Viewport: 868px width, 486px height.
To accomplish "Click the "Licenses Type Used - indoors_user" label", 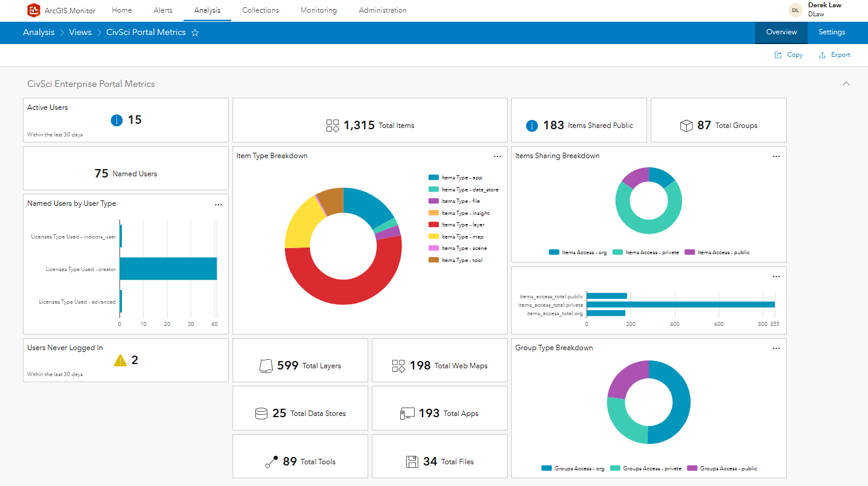I will 73,237.
